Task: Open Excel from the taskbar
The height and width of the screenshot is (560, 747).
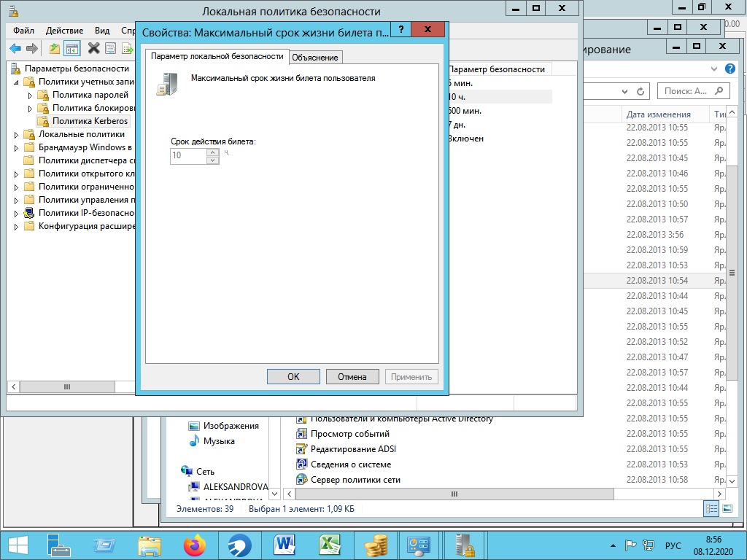Action: coord(330,545)
